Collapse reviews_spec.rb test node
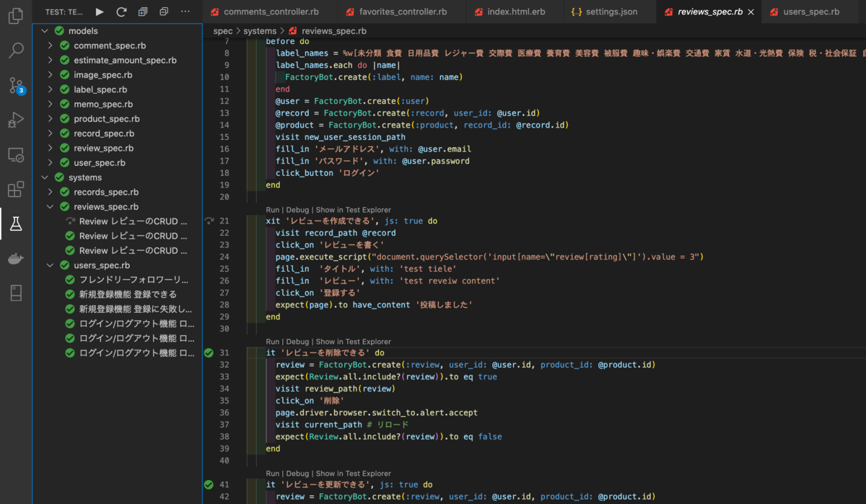866x504 pixels. pos(51,207)
